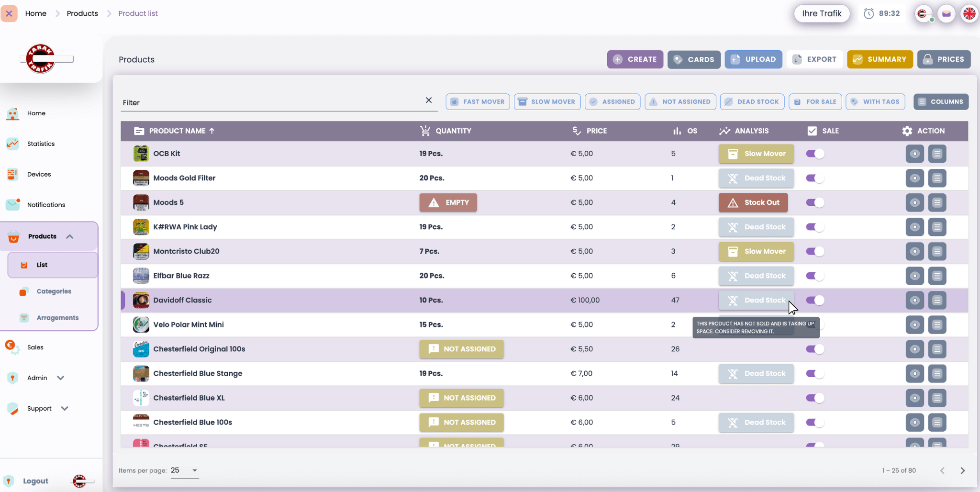Screen dimensions: 980x492
Task: Disable the Sale toggle for Davidoff Classic
Action: pos(814,300)
